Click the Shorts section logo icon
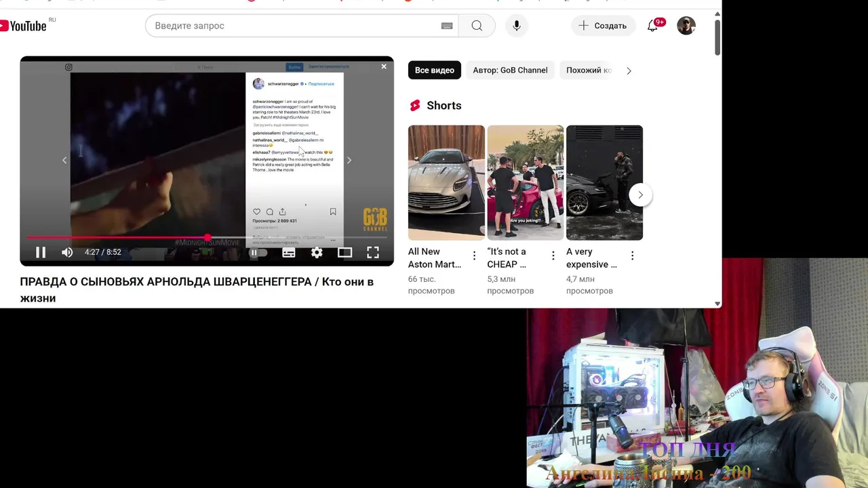This screenshot has height=488, width=868. click(x=415, y=106)
